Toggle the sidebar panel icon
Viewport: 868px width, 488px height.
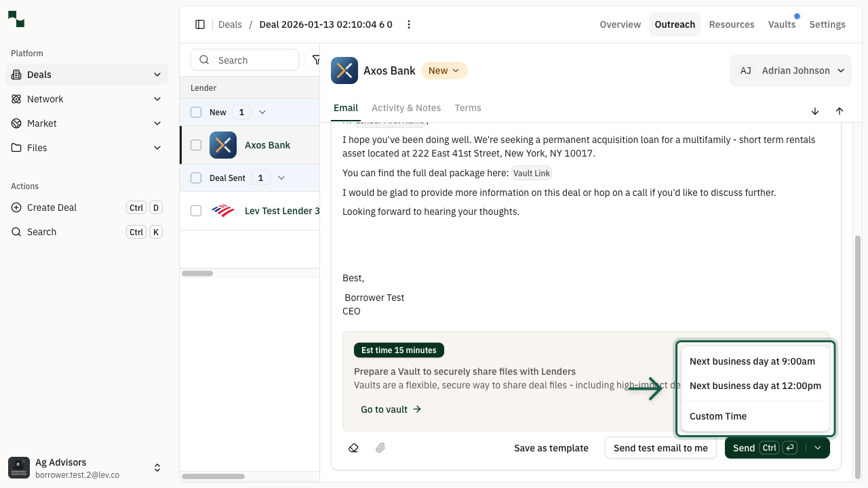pos(200,24)
